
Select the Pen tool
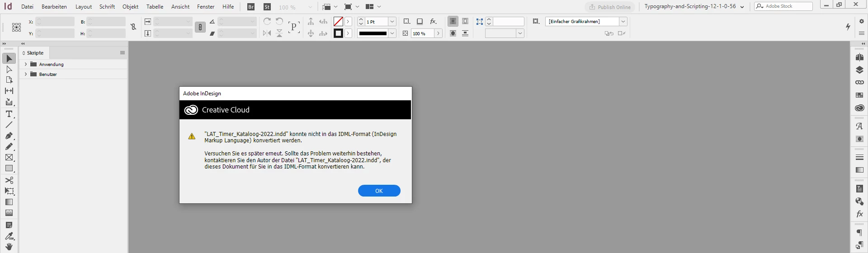9,136
